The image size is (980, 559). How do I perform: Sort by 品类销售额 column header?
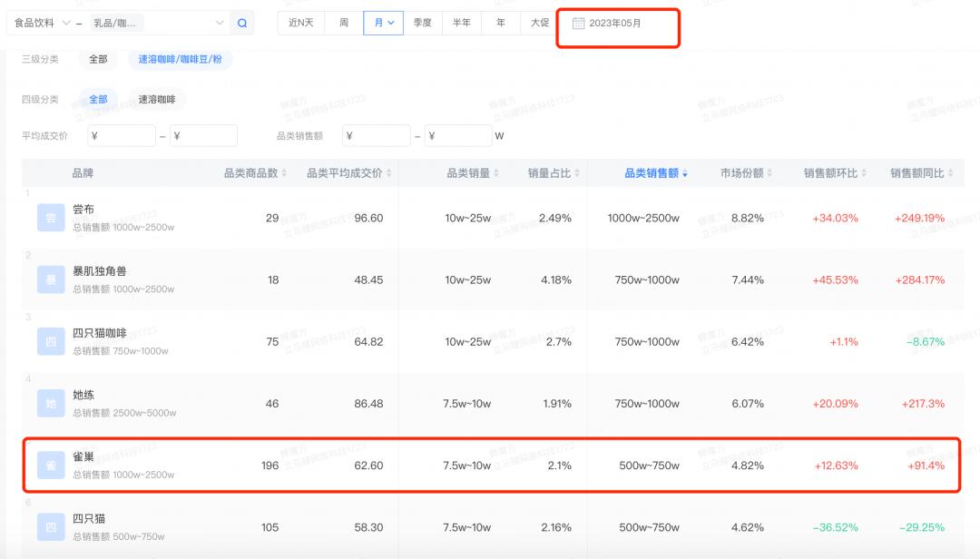655,173
